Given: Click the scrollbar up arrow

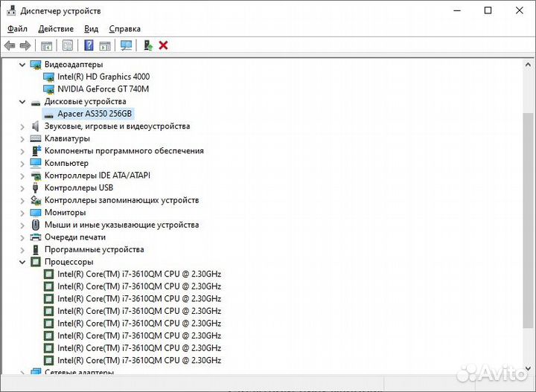Looking at the screenshot, I should pos(528,64).
